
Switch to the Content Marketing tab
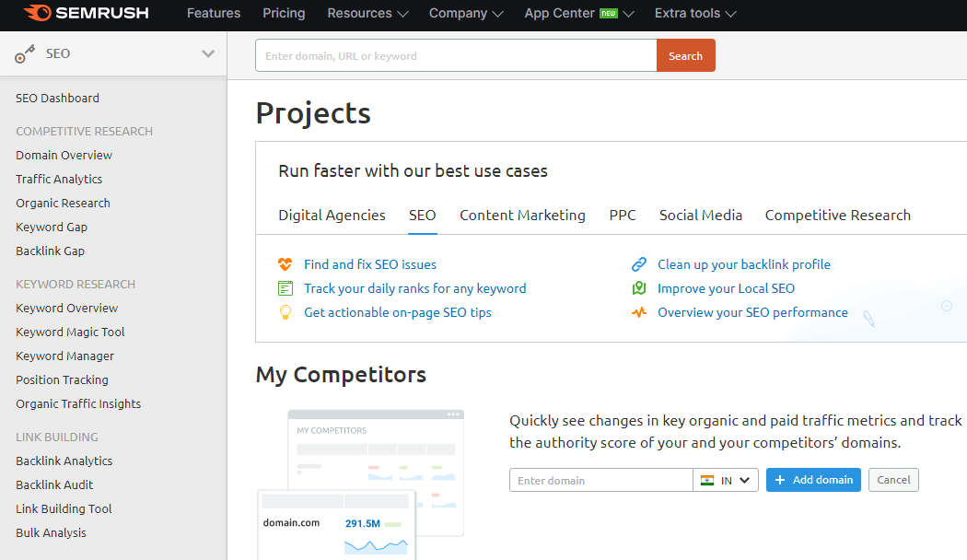point(522,216)
